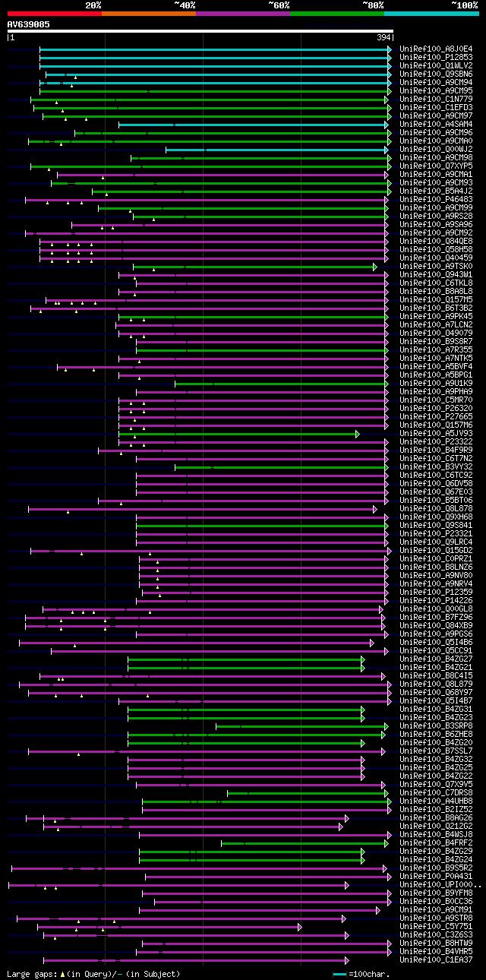Open the UniRef100_Q1WLV2 hit link
The height and width of the screenshot is (980, 486).
[435, 65]
